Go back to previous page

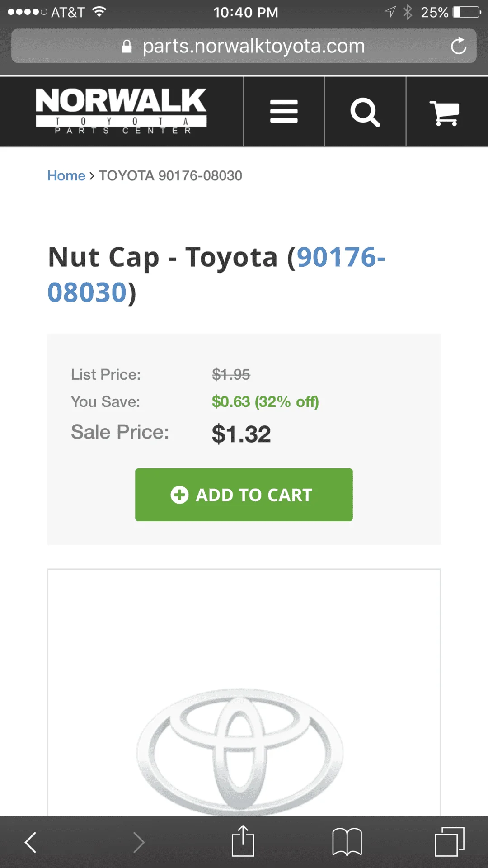tap(31, 842)
